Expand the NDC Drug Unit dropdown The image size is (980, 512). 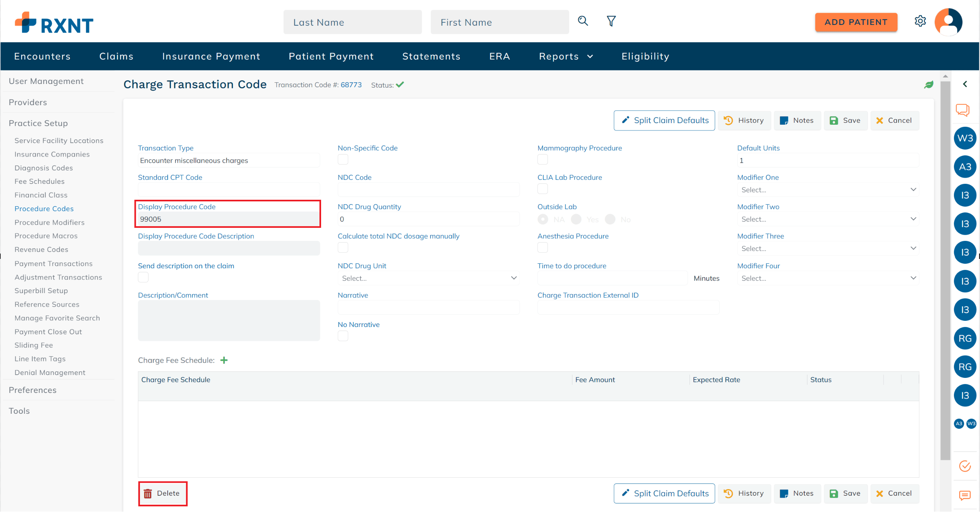[428, 278]
